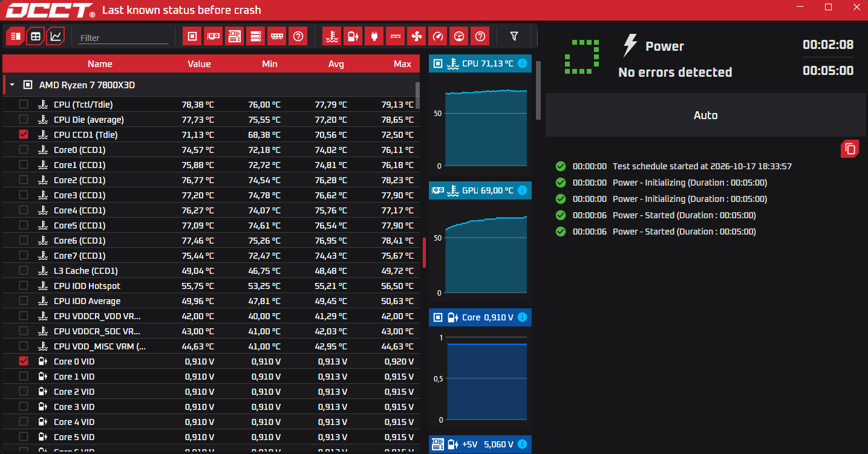Toggle the CPU hardware filter icon

192,36
